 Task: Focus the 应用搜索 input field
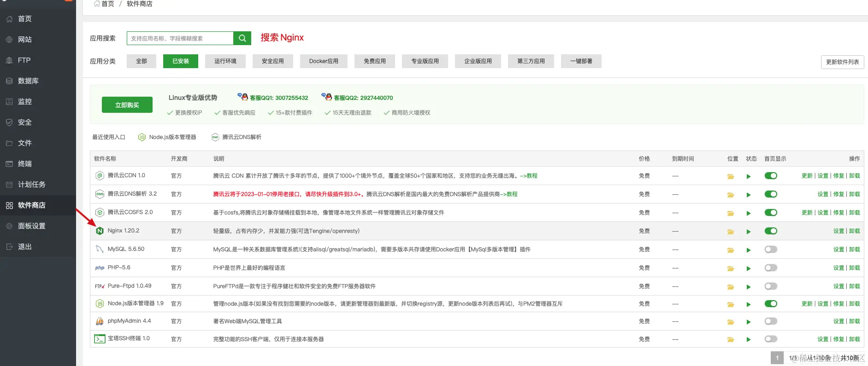click(x=180, y=38)
